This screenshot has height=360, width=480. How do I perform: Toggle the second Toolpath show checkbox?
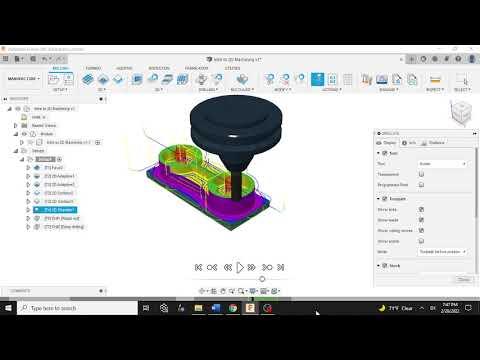pos(421,220)
